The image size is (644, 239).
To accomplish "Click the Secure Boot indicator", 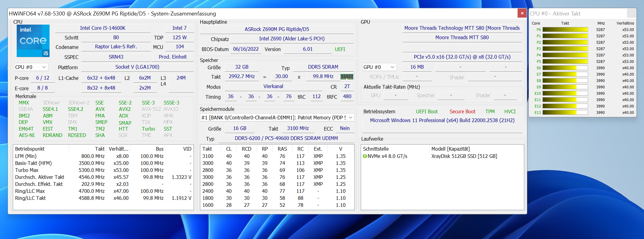I will (x=462, y=112).
